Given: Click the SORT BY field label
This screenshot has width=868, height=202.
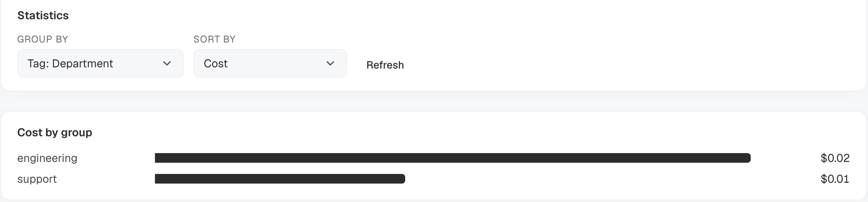Looking at the screenshot, I should pos(215,39).
